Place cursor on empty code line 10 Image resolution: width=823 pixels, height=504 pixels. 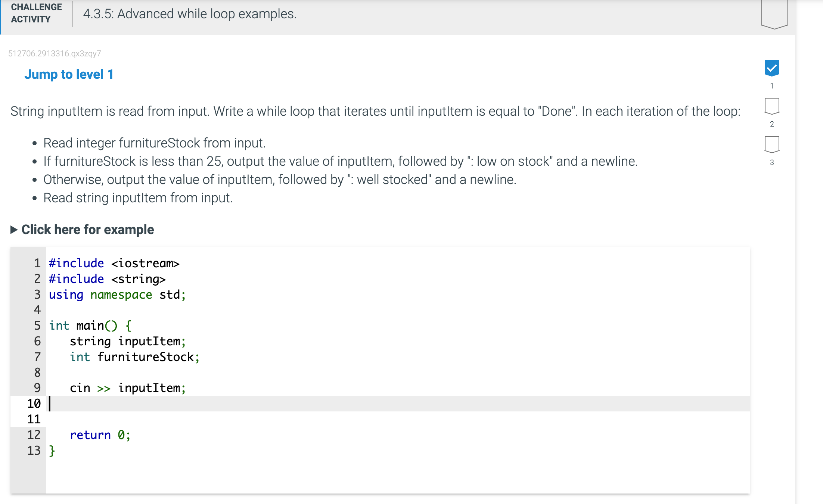[x=397, y=404]
